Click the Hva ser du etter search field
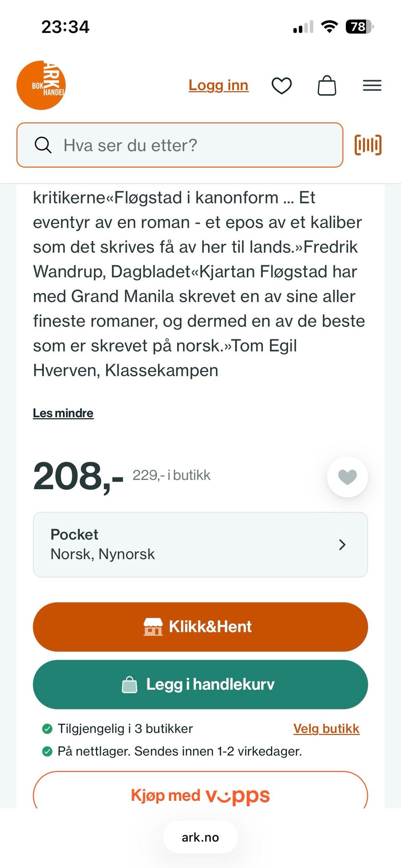 [x=180, y=145]
